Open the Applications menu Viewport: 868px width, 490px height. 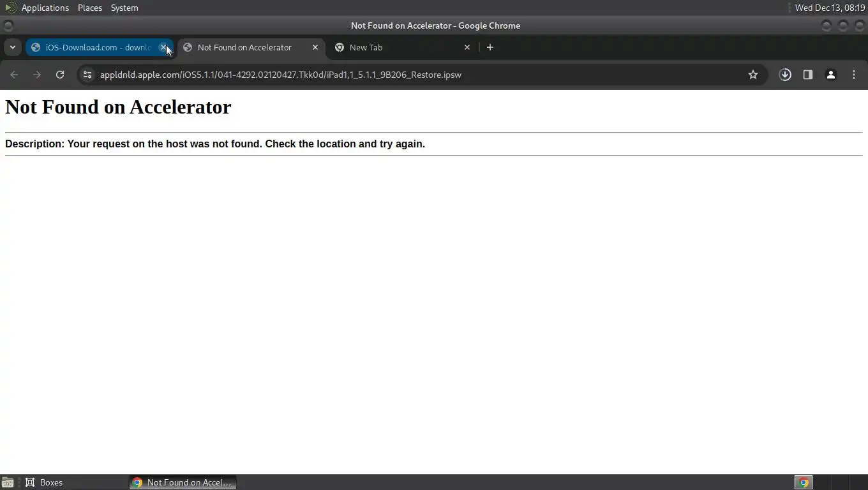pyautogui.click(x=45, y=8)
